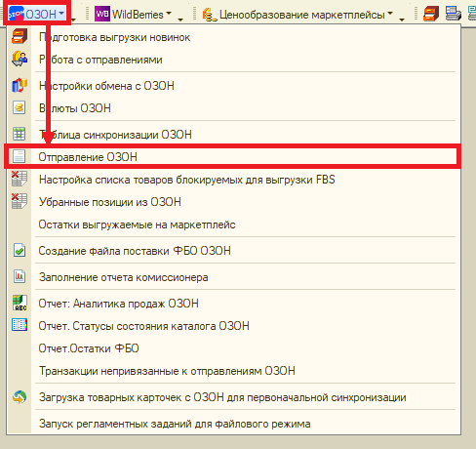The height and width of the screenshot is (449, 476).
Task: Open Отчет. Статусы состояния каталога ОЗОН
Action: point(234,326)
